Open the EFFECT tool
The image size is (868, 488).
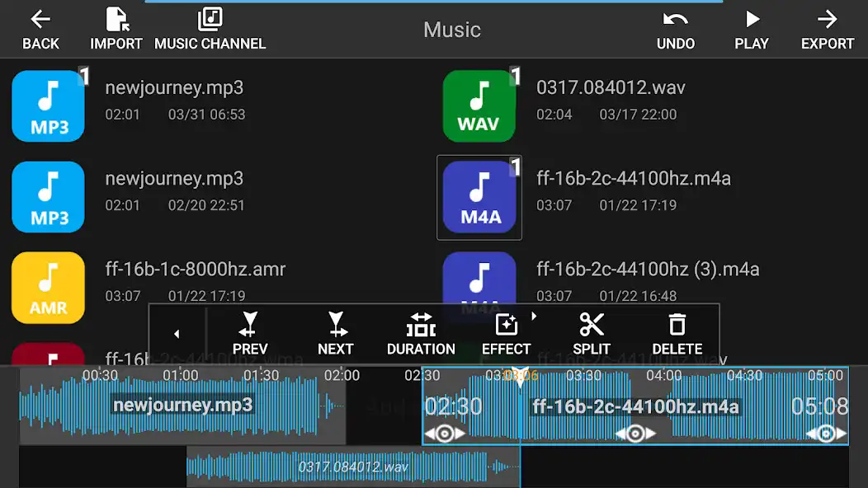(x=506, y=334)
